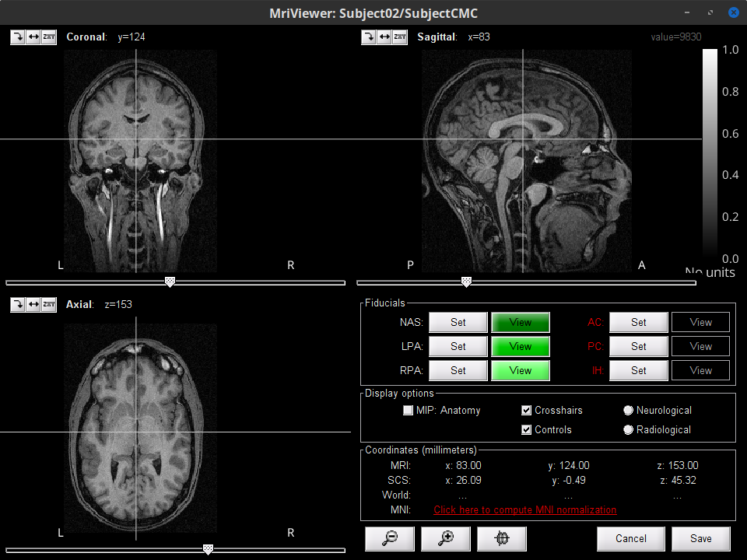Flip the Coronal view horizontally
Viewport: 747px width, 560px height.
(33, 37)
